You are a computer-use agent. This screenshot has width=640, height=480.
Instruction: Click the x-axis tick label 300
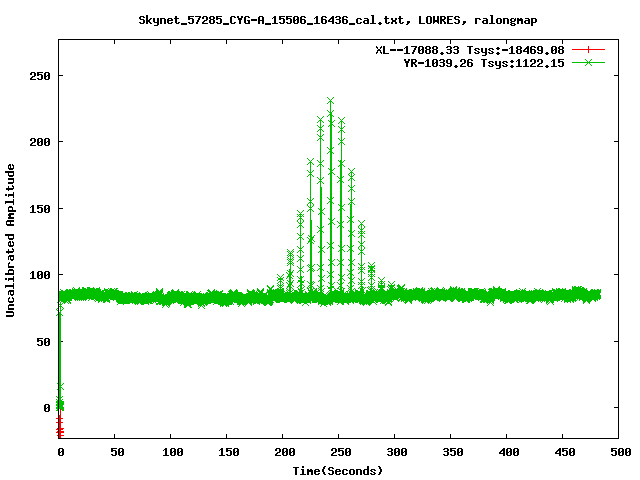pos(397,452)
